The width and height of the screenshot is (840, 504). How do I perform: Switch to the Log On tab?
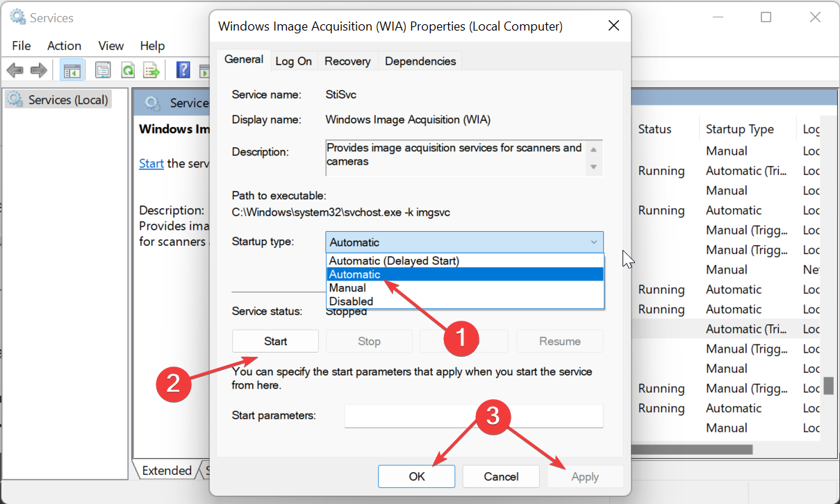(x=293, y=61)
